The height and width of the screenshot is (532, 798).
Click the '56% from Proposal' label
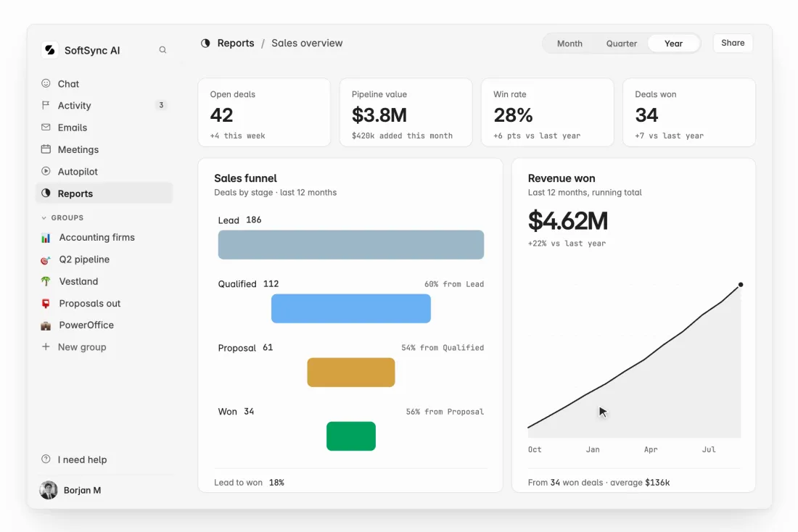(445, 412)
